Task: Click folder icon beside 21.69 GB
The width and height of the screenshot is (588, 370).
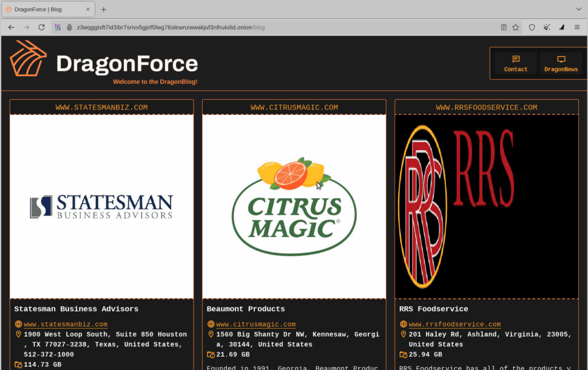Action: [211, 354]
